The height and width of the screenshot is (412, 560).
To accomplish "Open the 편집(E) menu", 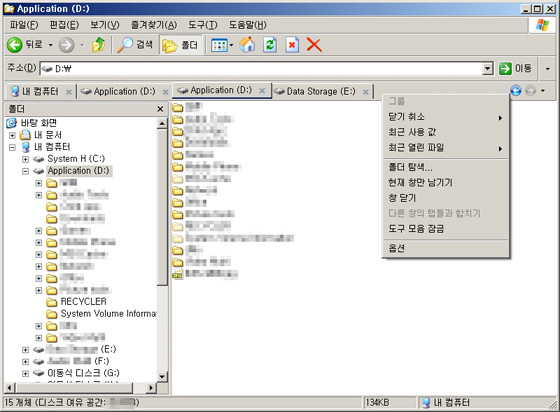I will pos(64,25).
